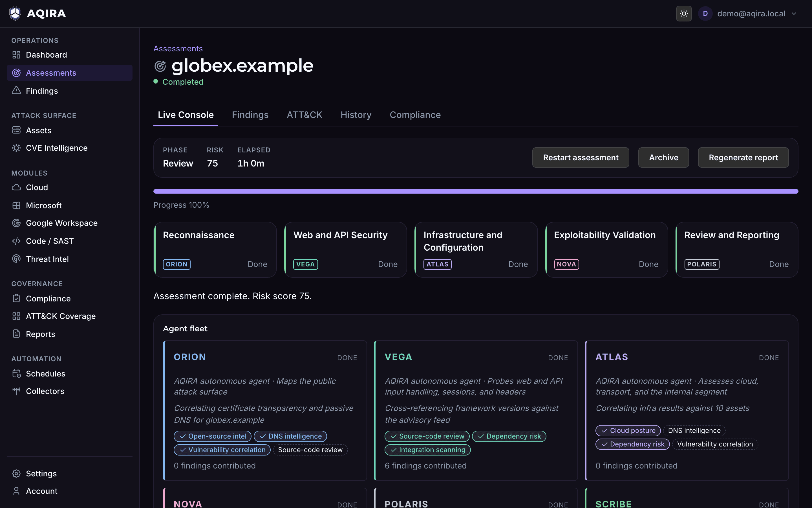Click the CVE Intelligence bug icon
The image size is (812, 508).
coord(16,148)
